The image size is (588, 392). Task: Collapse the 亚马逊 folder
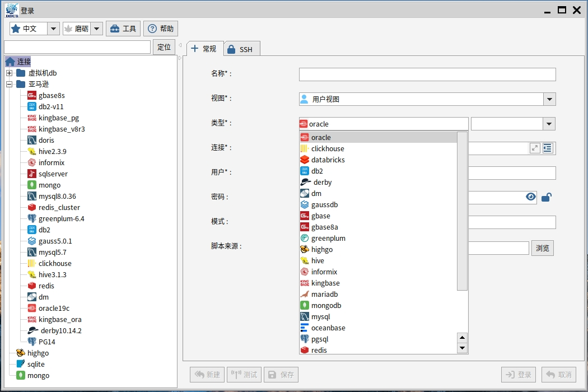point(9,84)
